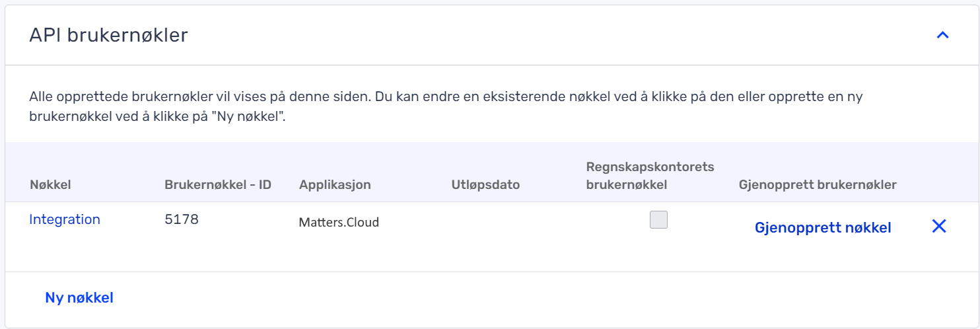Select the Gjenopprett brukernøkler column header
This screenshot has width=980, height=329.
tap(818, 185)
